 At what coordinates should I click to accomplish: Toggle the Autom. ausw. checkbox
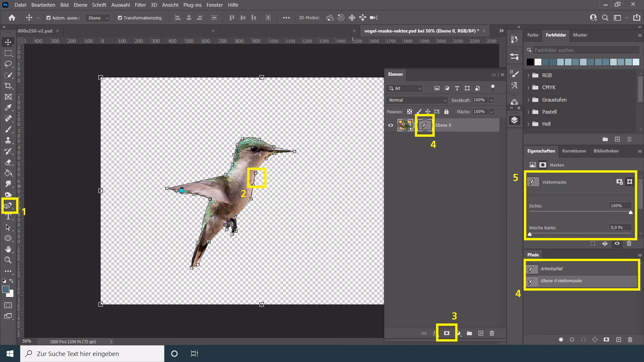(48, 17)
